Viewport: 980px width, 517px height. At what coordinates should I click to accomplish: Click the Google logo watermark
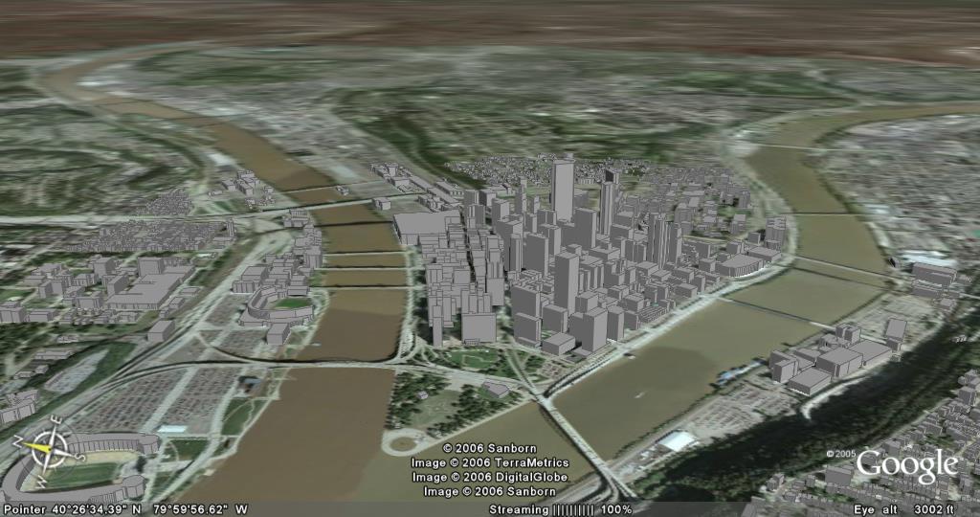906,466
